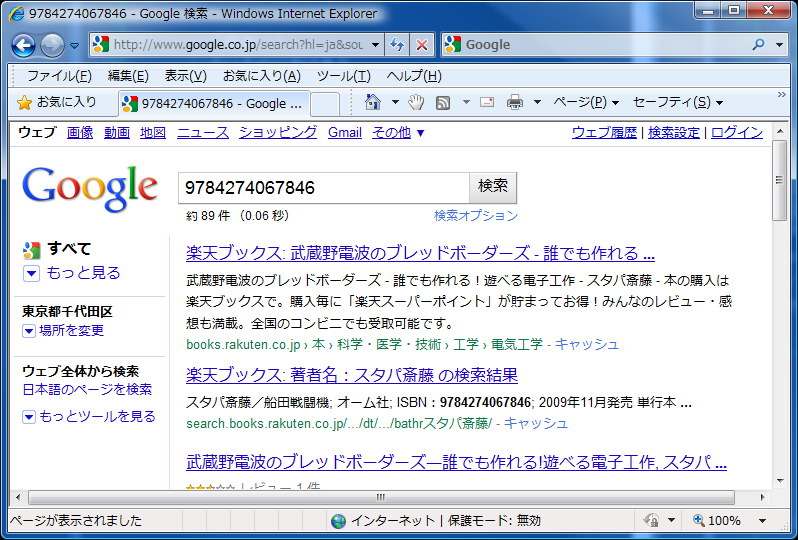Expand the feeds dropdown arrow
The width and height of the screenshot is (798, 540).
click(x=466, y=102)
